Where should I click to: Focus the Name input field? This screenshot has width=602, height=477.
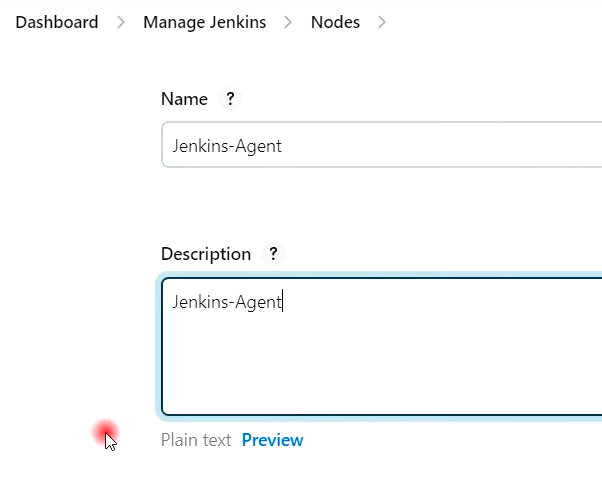380,146
